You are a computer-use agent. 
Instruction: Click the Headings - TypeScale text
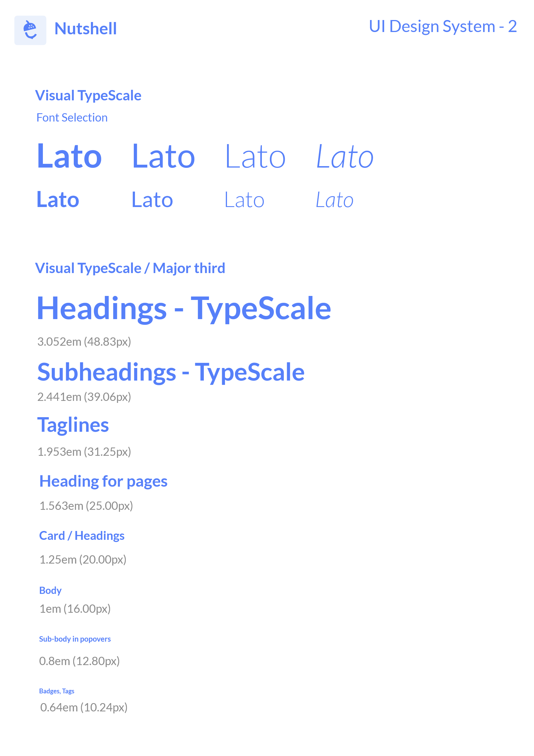click(x=184, y=308)
